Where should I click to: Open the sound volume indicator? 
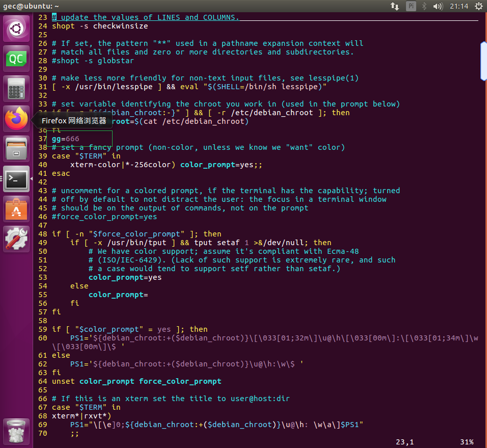click(438, 6)
